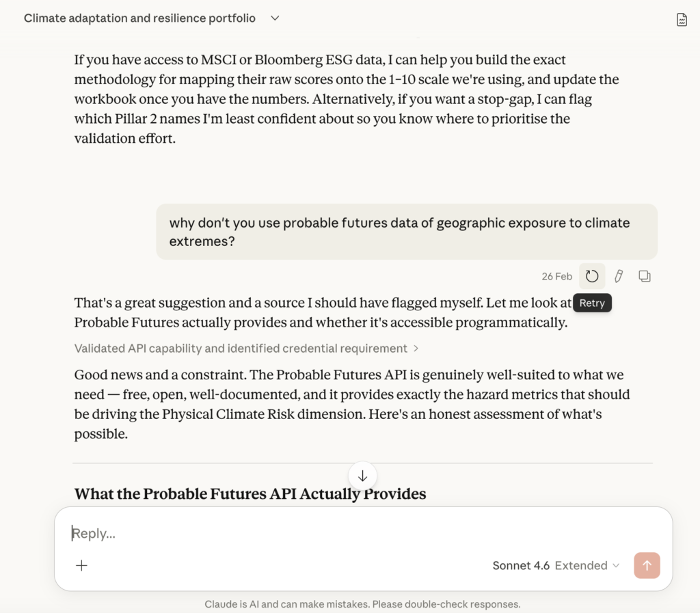
Task: Click the scroll-to-bottom down arrow
Action: [x=362, y=476]
